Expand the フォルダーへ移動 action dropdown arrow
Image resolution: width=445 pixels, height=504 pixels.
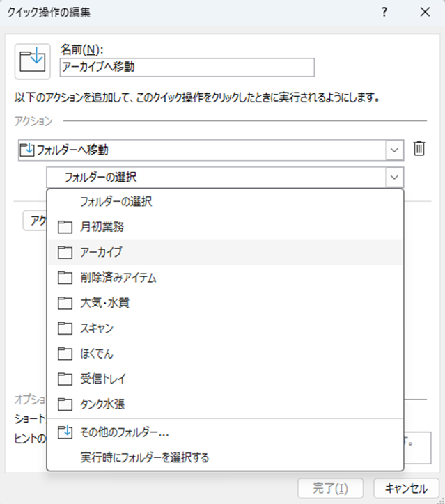(395, 150)
